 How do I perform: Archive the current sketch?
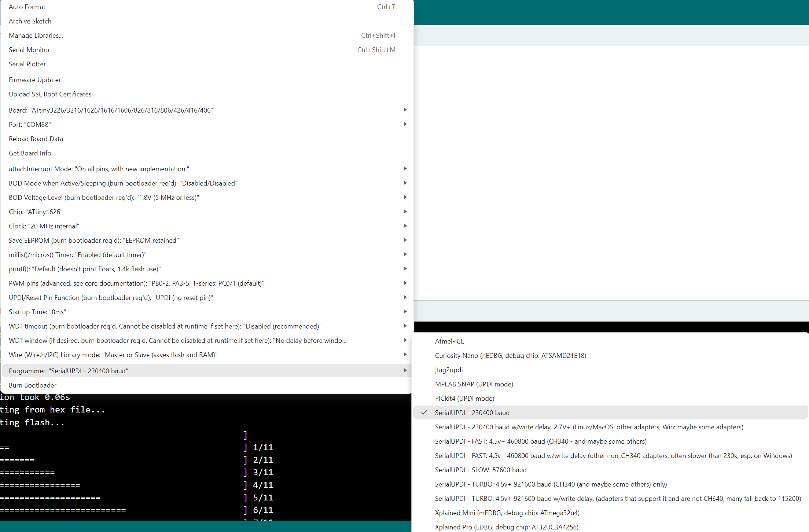click(30, 21)
